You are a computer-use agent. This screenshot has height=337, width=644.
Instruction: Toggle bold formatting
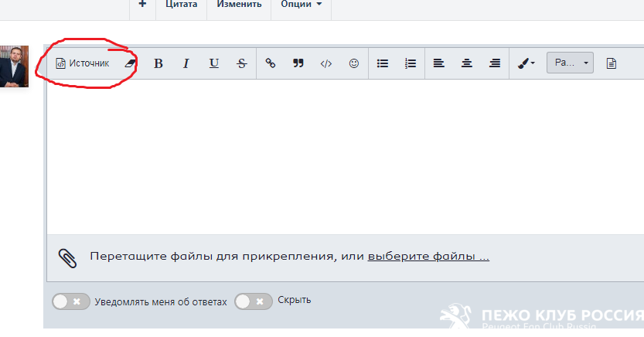(x=158, y=63)
